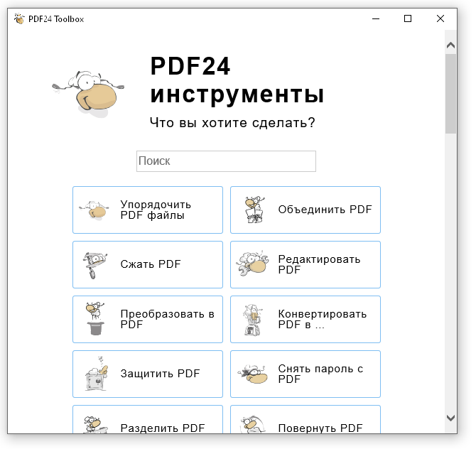
Task: Click the hat sheep icon for Преобразовать в PDF
Action: pyautogui.click(x=95, y=319)
